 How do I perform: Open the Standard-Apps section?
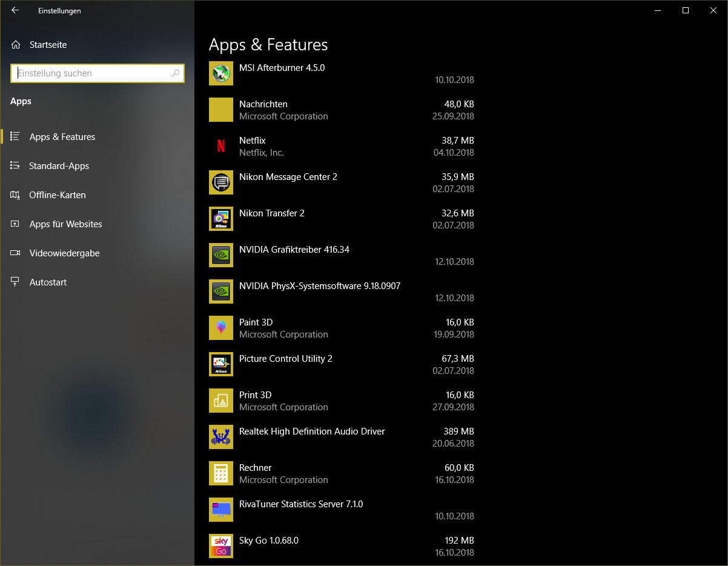pos(97,166)
